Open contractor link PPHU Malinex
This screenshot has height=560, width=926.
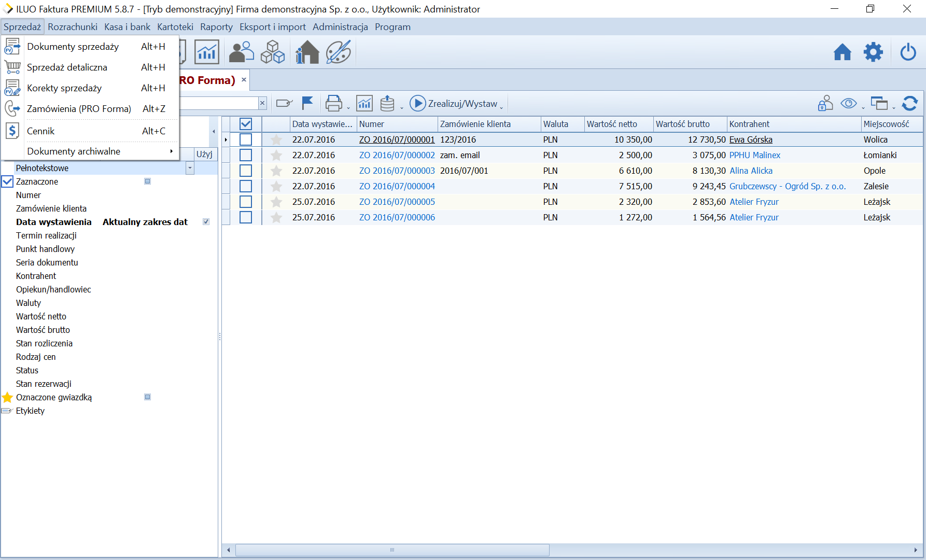[755, 155]
